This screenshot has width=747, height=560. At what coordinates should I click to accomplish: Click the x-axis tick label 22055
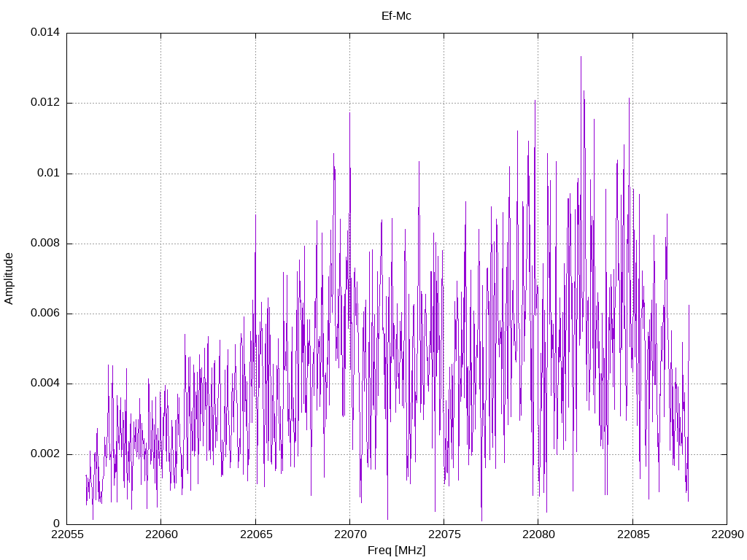point(66,534)
